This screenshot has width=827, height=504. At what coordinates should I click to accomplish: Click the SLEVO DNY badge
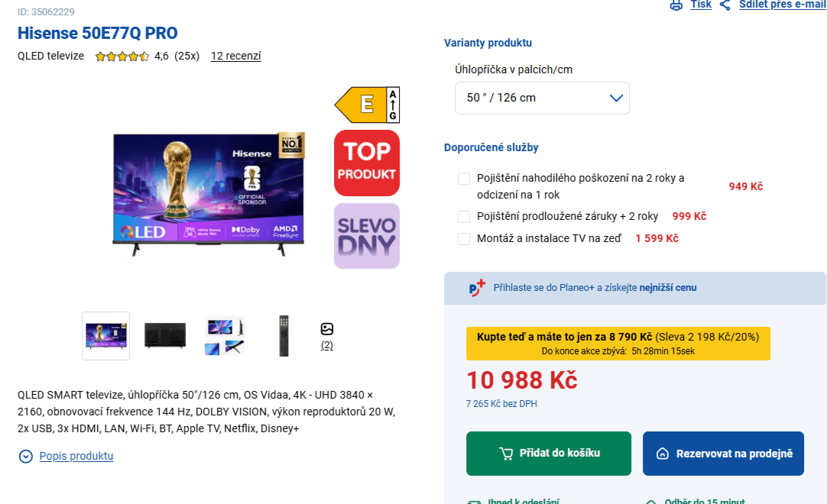[x=365, y=235]
